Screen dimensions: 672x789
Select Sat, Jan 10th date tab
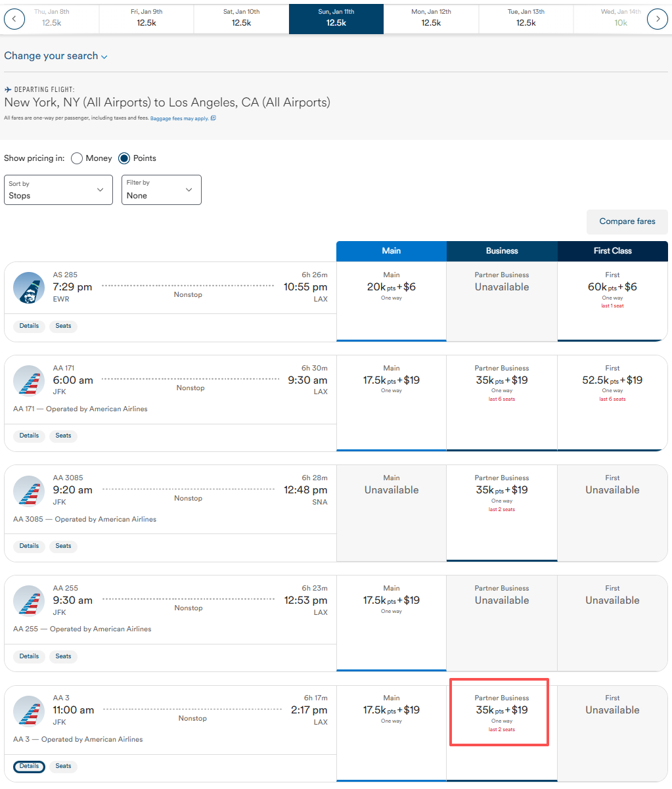point(241,18)
